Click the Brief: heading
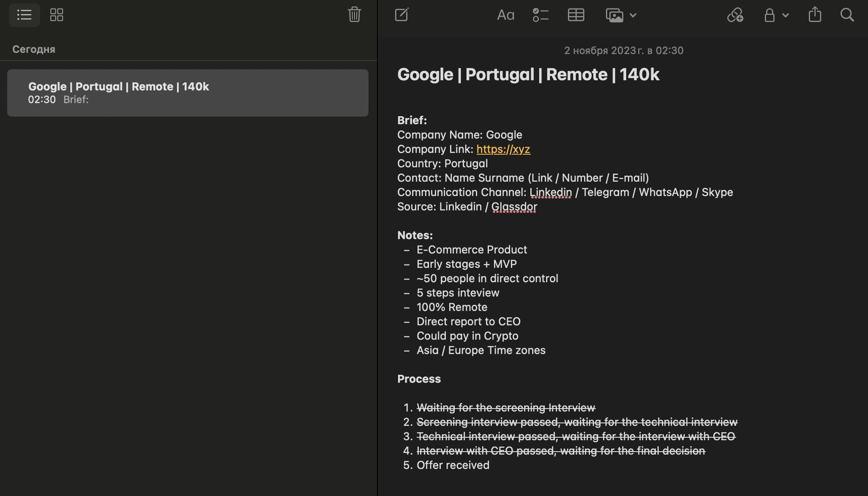868x496 pixels. 412,120
